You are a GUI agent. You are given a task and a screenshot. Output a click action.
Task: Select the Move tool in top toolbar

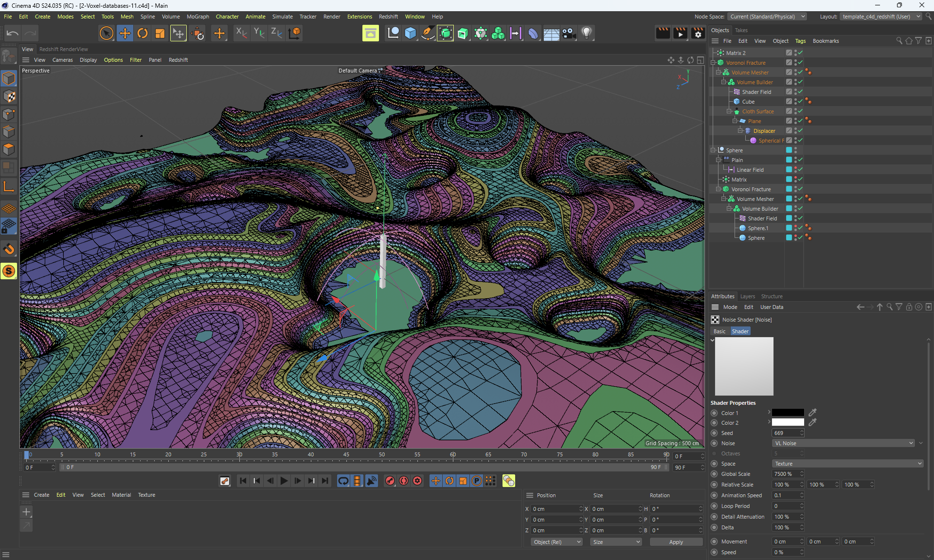tap(125, 33)
